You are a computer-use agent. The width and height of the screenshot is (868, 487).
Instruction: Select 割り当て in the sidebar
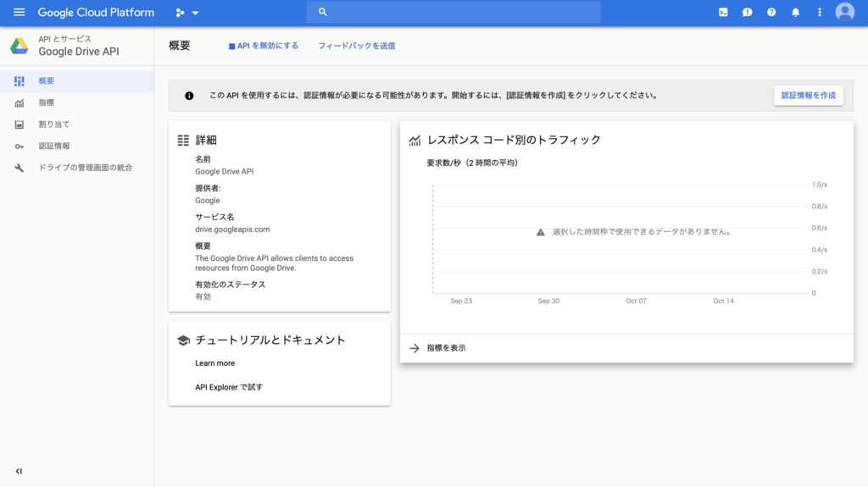point(77,125)
